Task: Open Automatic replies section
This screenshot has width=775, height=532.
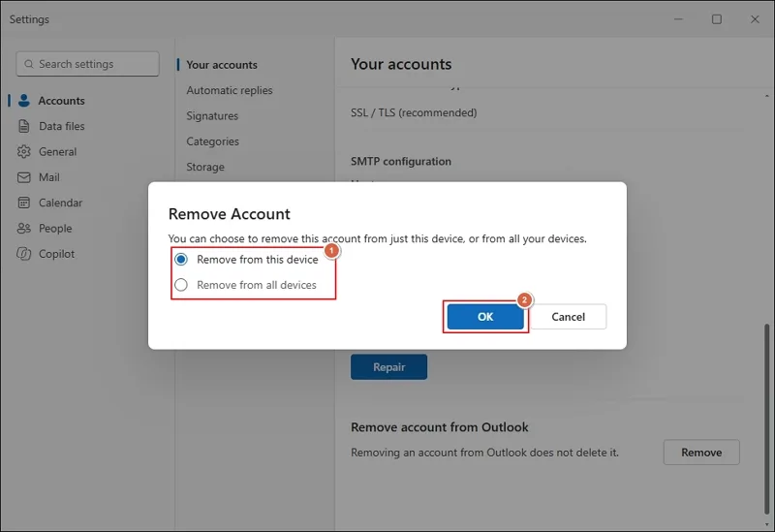Action: (x=230, y=90)
